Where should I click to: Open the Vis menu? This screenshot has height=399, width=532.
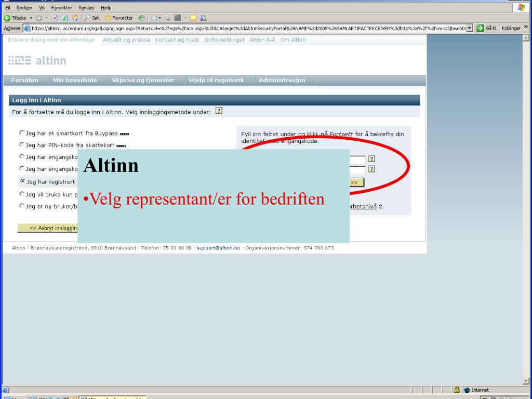point(42,7)
